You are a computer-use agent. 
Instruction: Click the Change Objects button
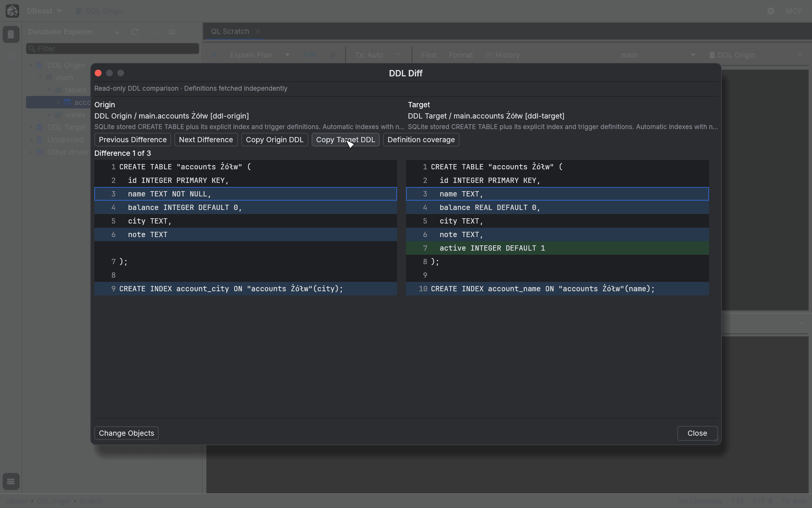pos(126,433)
